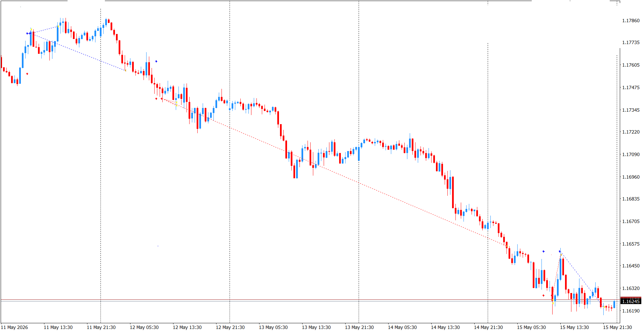The height and width of the screenshot is (332, 644).
Task: Select the blue arrow at the 15 May spike top
Action: pyautogui.click(x=560, y=252)
